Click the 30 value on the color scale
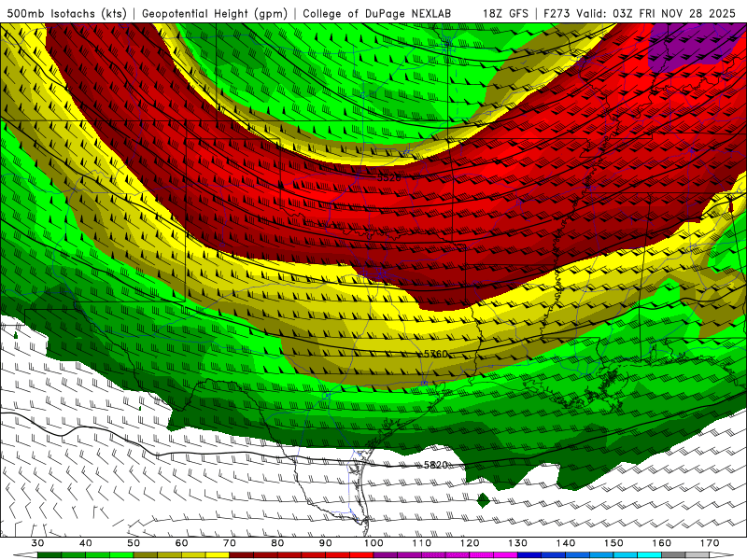This screenshot has height=560, width=747. [37, 543]
